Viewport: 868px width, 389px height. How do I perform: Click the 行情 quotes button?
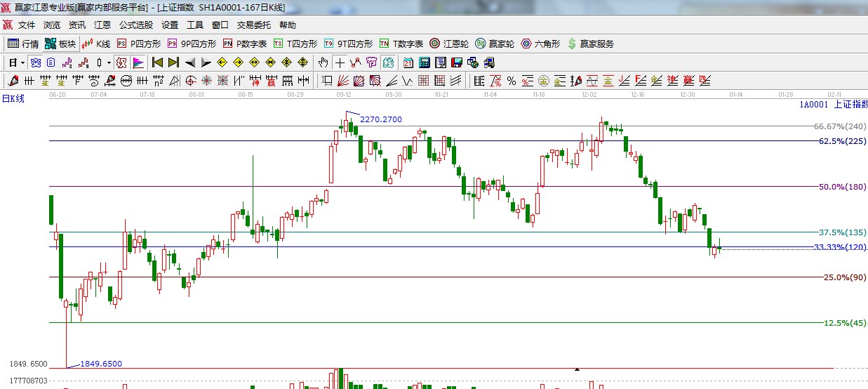[23, 44]
